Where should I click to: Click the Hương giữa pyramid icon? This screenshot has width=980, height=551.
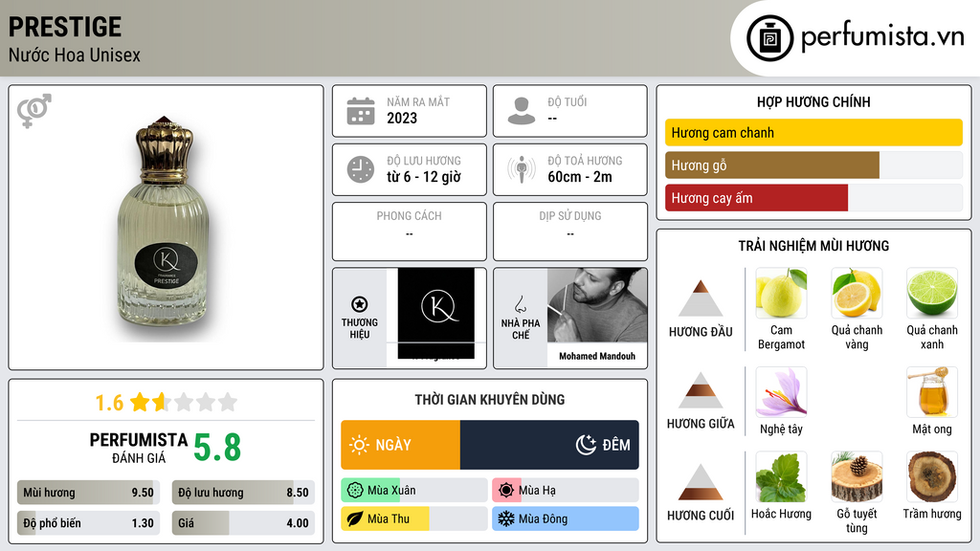(701, 390)
